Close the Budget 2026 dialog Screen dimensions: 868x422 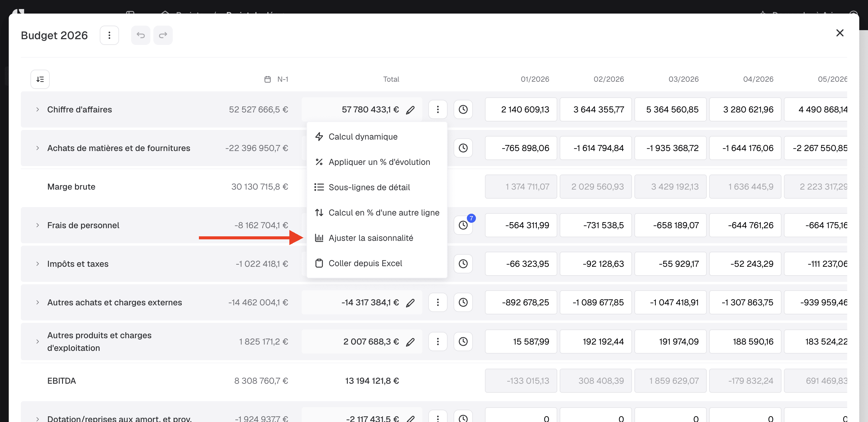[840, 33]
